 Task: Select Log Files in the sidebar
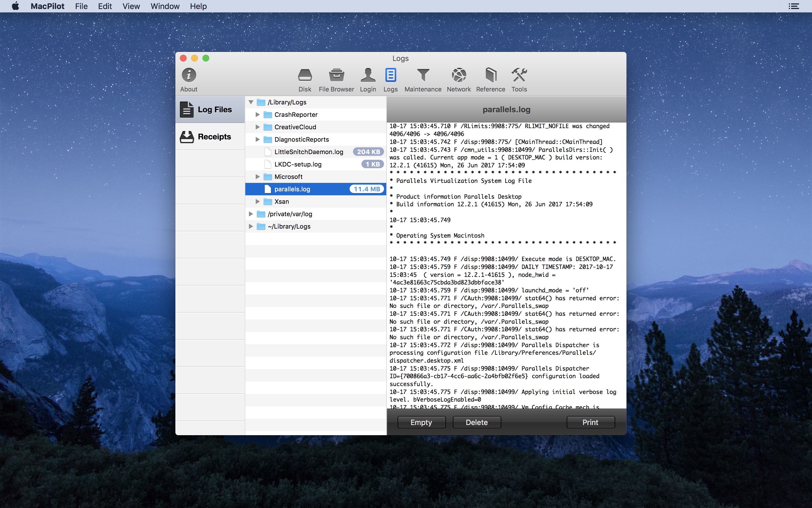point(210,110)
